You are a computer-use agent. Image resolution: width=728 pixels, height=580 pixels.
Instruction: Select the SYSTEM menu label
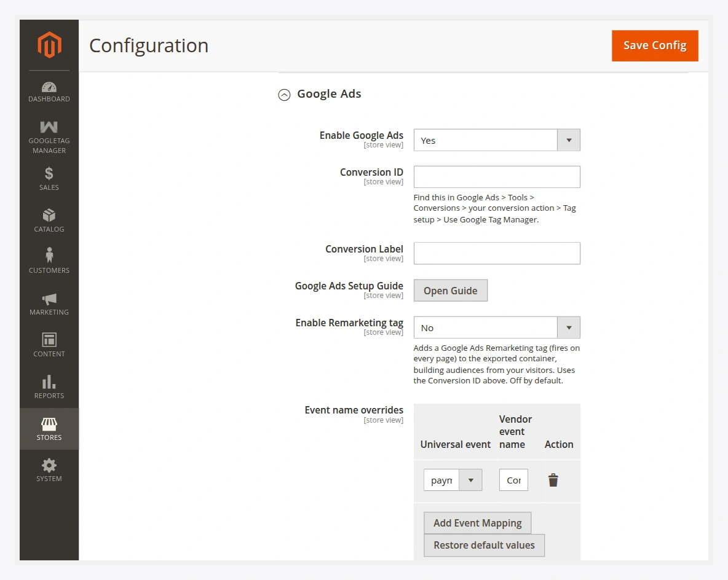tap(49, 479)
